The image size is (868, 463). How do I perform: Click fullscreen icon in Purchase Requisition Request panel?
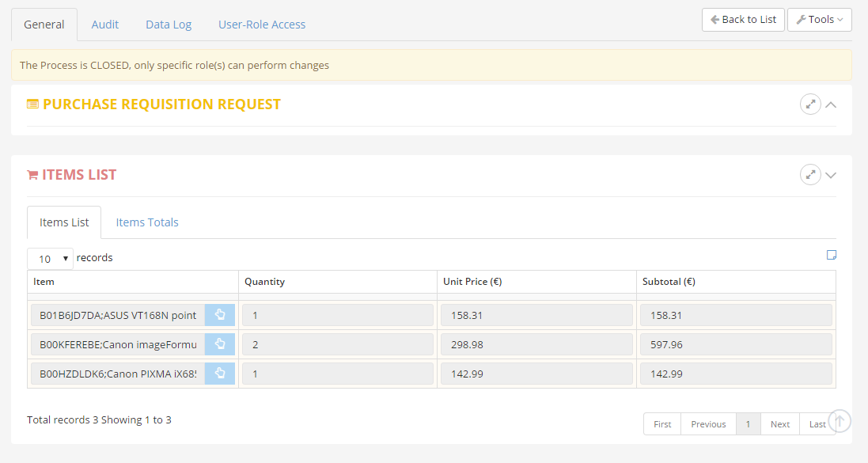tap(810, 104)
